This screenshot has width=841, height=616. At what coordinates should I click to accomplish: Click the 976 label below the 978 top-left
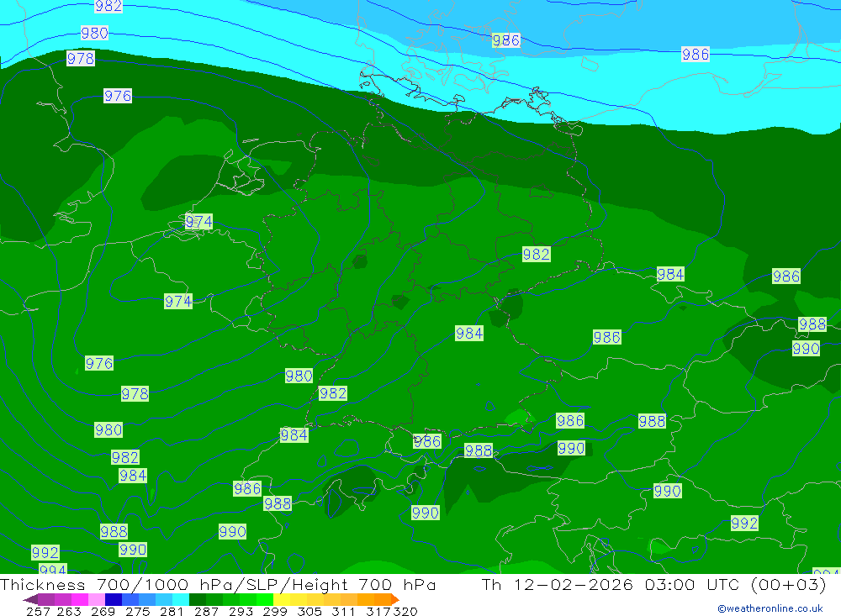tap(118, 96)
